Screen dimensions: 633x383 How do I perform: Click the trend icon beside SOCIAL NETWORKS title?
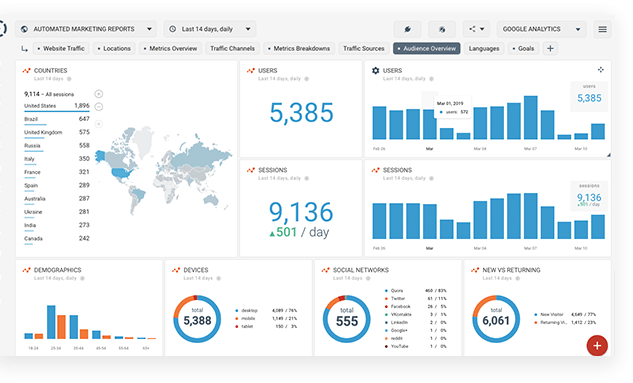pyautogui.click(x=325, y=270)
